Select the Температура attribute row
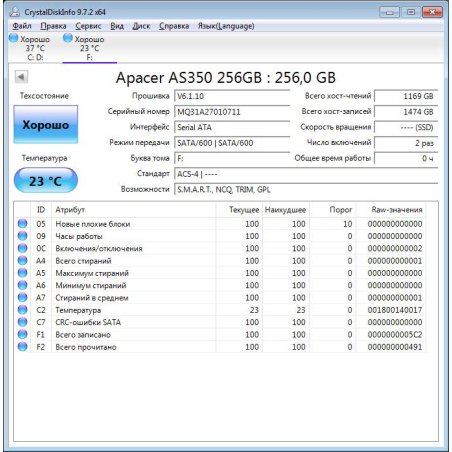The width and height of the screenshot is (452, 452). point(220,310)
